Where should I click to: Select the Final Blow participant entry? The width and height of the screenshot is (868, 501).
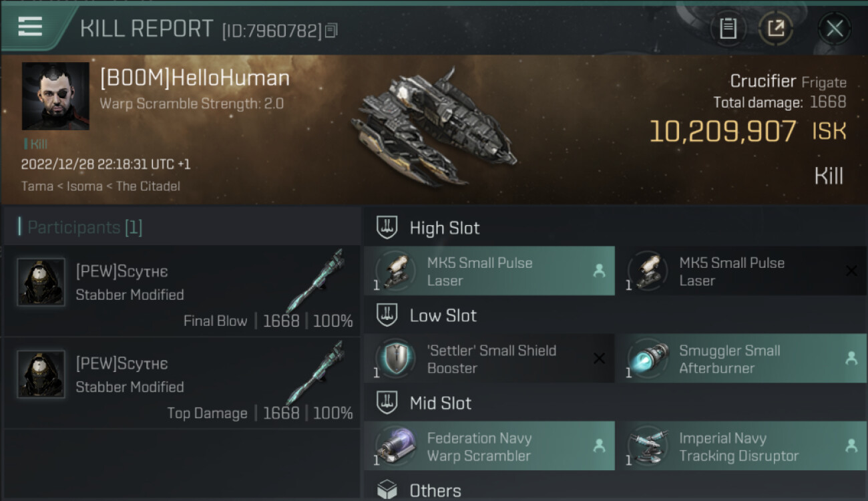182,291
